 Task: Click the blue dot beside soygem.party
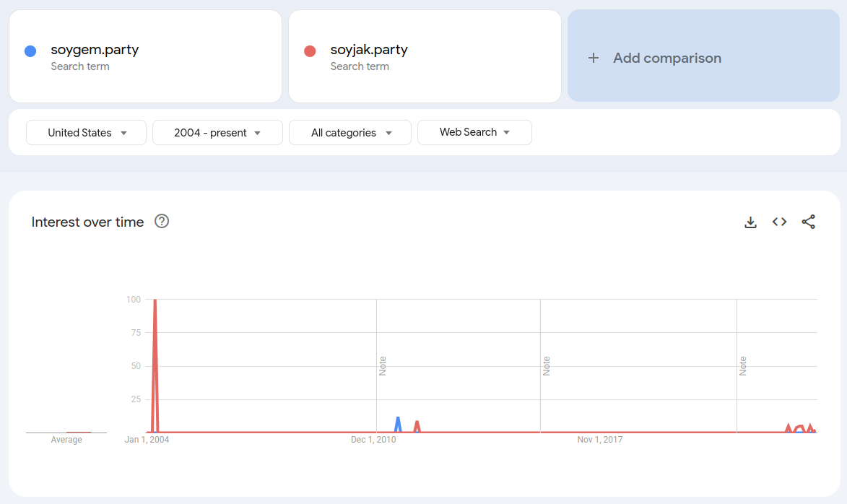(30, 51)
